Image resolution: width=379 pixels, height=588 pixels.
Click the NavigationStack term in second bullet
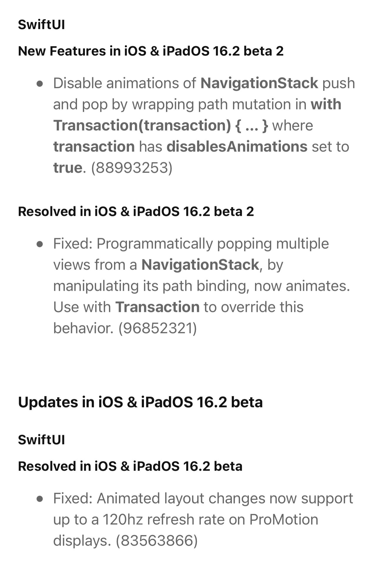[200, 265]
